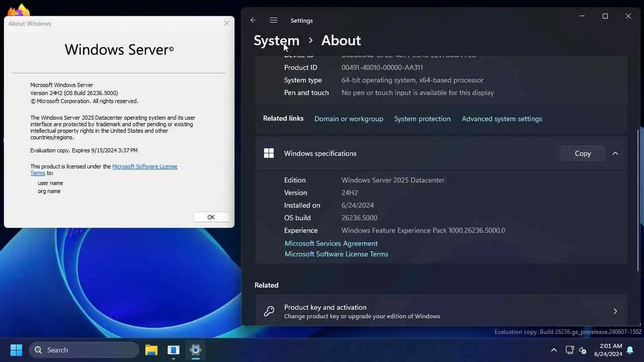Click the About breadcrumb title
Screen dimensions: 644x362
click(x=341, y=40)
